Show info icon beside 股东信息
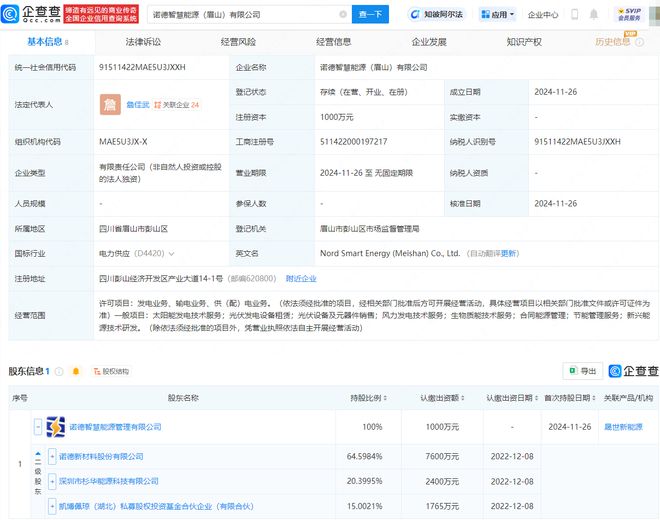 point(59,371)
